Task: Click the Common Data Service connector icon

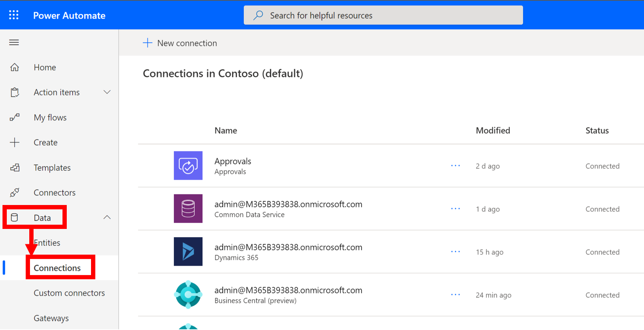Action: pyautogui.click(x=188, y=209)
